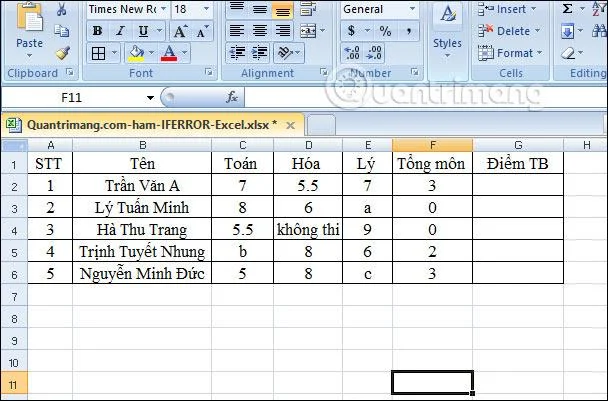Select cell containing không thi
Image resolution: width=608 pixels, height=401 pixels.
[308, 229]
